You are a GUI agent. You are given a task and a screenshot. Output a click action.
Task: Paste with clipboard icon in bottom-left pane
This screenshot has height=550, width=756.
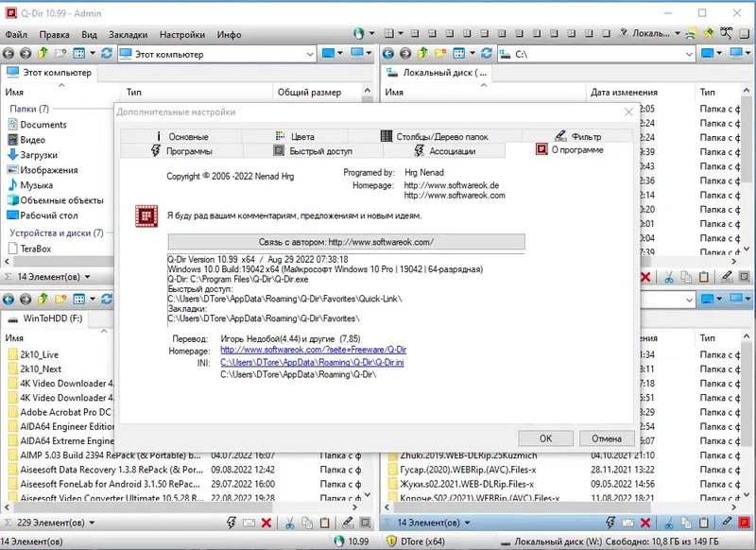click(x=325, y=523)
